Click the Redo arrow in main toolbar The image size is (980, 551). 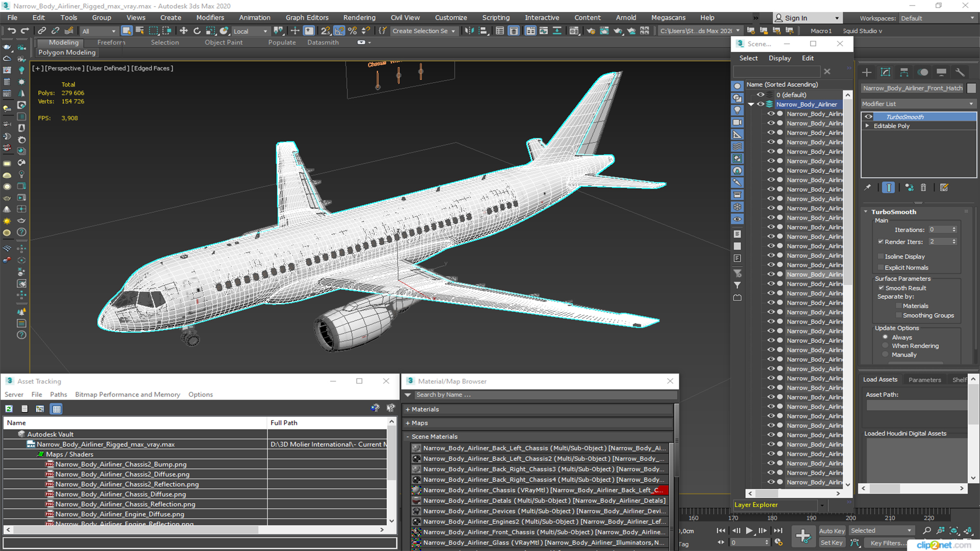24,31
